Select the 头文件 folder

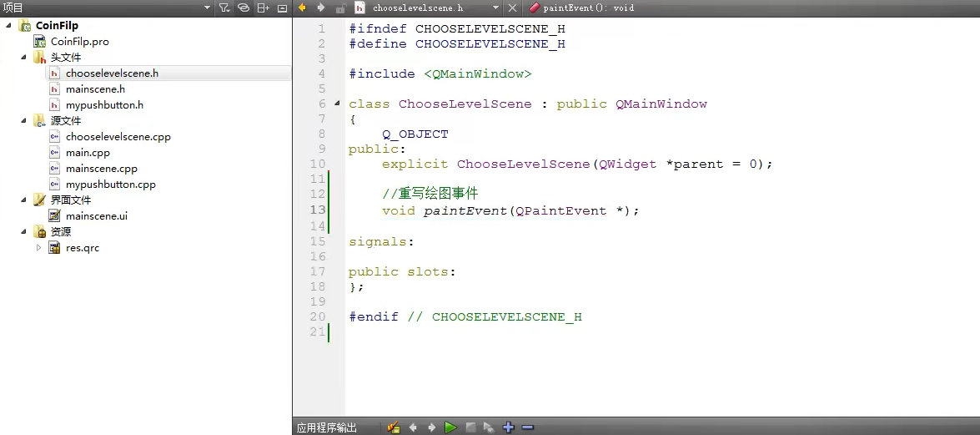(66, 58)
